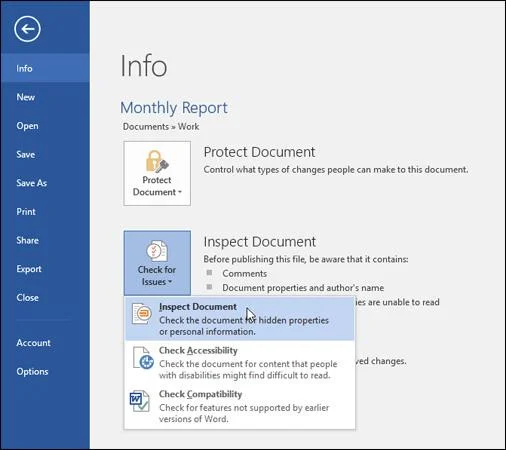Click the Documents » Work file path
The height and width of the screenshot is (450, 506).
tap(161, 127)
